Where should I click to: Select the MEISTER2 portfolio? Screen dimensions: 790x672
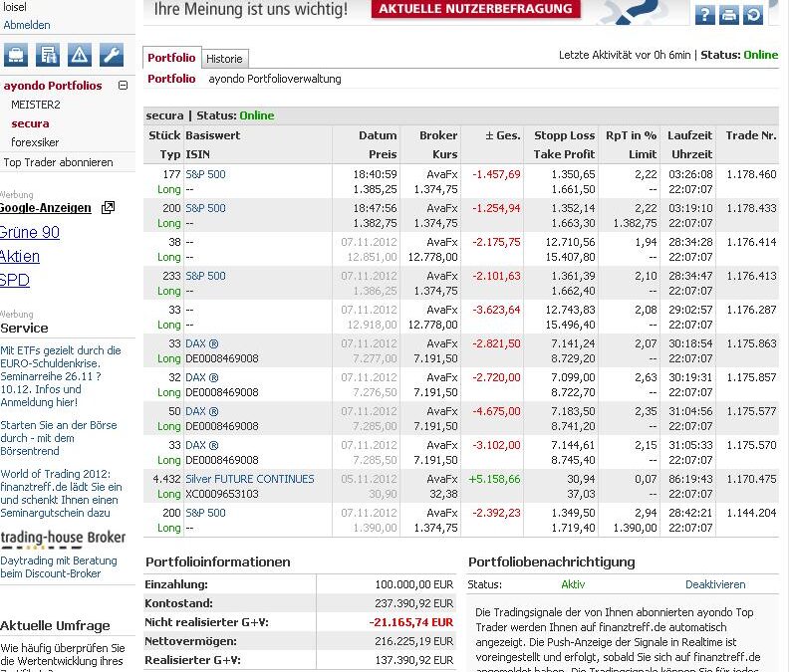coord(36,105)
